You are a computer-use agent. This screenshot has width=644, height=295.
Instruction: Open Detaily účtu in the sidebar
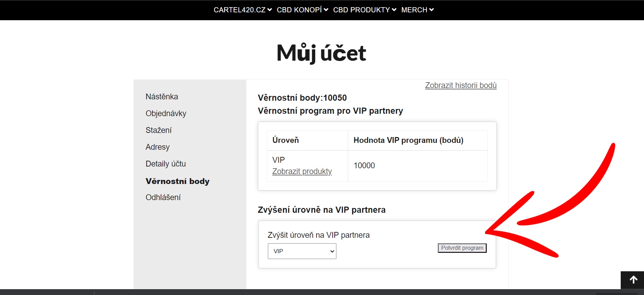[165, 164]
